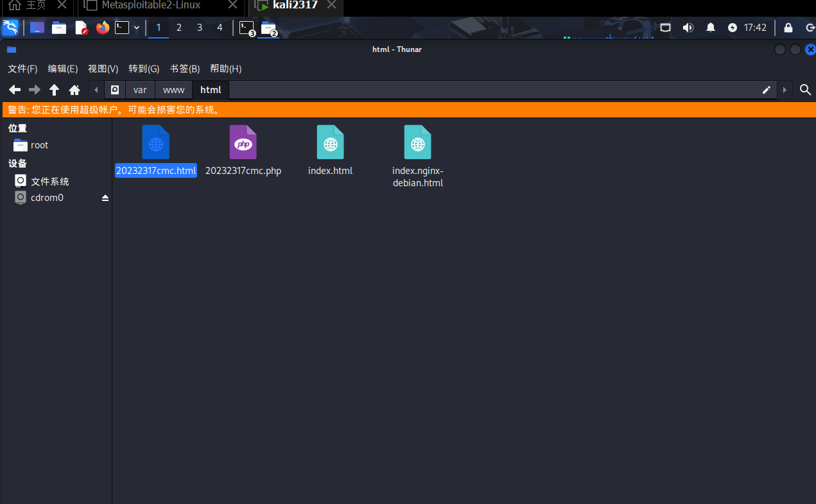Viewport: 816px width, 504px height.
Task: Select the index.nginx-debian.html file icon
Action: click(x=418, y=143)
